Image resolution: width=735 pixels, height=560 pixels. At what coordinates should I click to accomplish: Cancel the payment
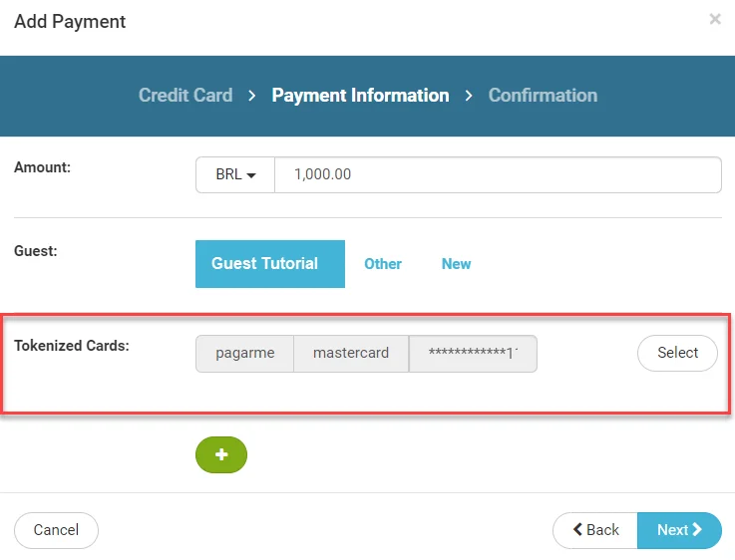pos(56,530)
